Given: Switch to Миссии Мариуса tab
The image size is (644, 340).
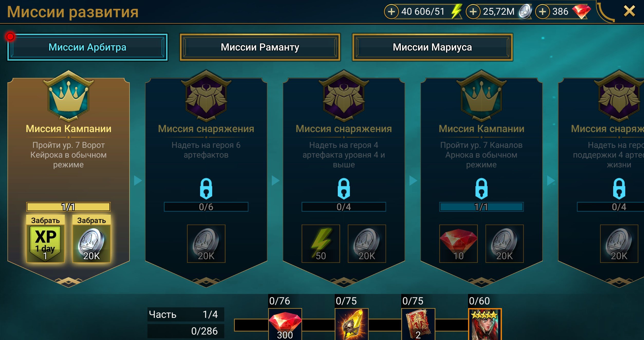Looking at the screenshot, I should pos(432,47).
